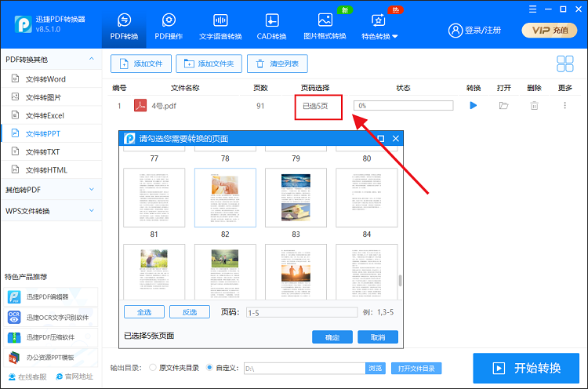
Task: Collapse the PDF转换其他 section
Action: tap(50, 59)
